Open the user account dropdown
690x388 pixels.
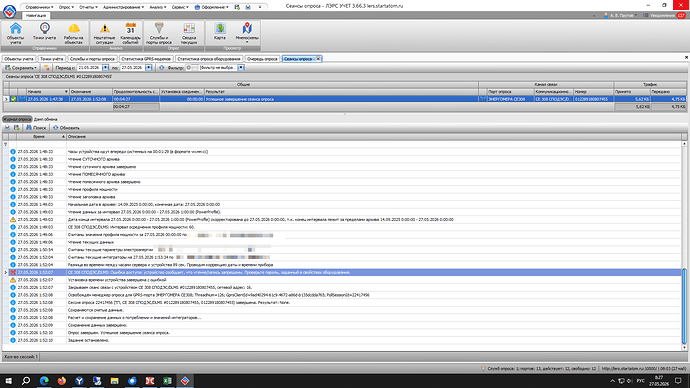[x=621, y=15]
